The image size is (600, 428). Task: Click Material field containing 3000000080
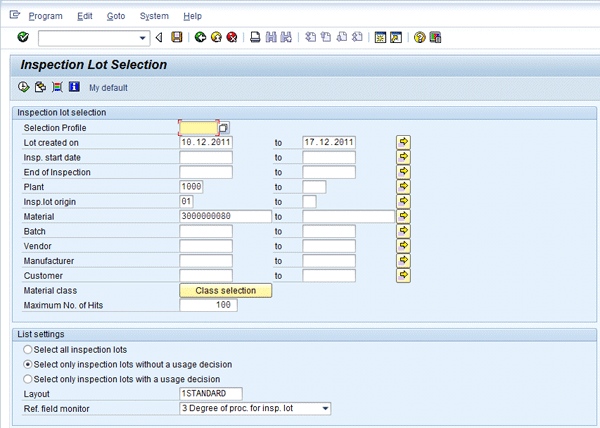pyautogui.click(x=225, y=216)
